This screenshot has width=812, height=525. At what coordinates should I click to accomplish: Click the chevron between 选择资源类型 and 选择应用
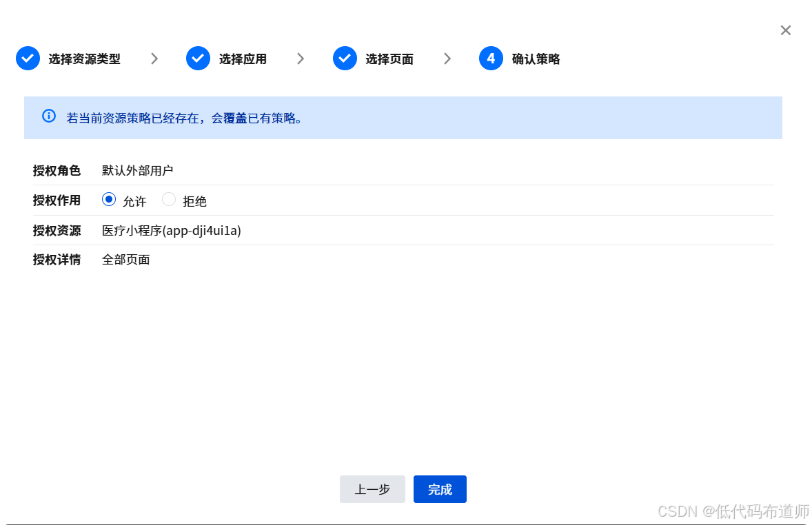pos(154,59)
